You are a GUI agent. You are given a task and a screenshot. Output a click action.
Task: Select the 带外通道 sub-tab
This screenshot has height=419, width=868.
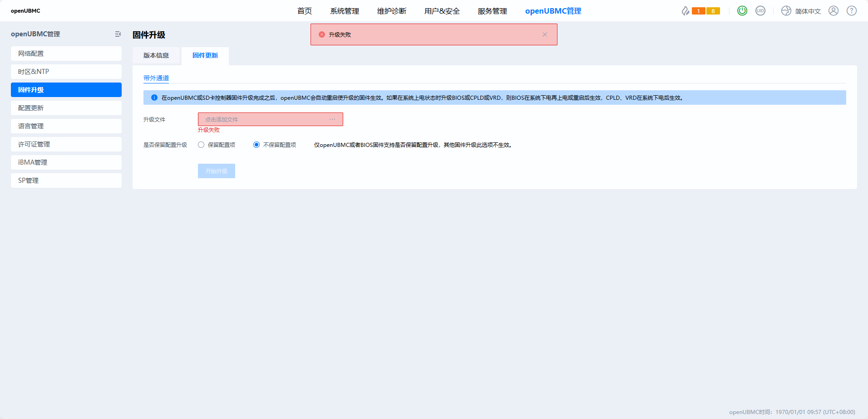[156, 78]
